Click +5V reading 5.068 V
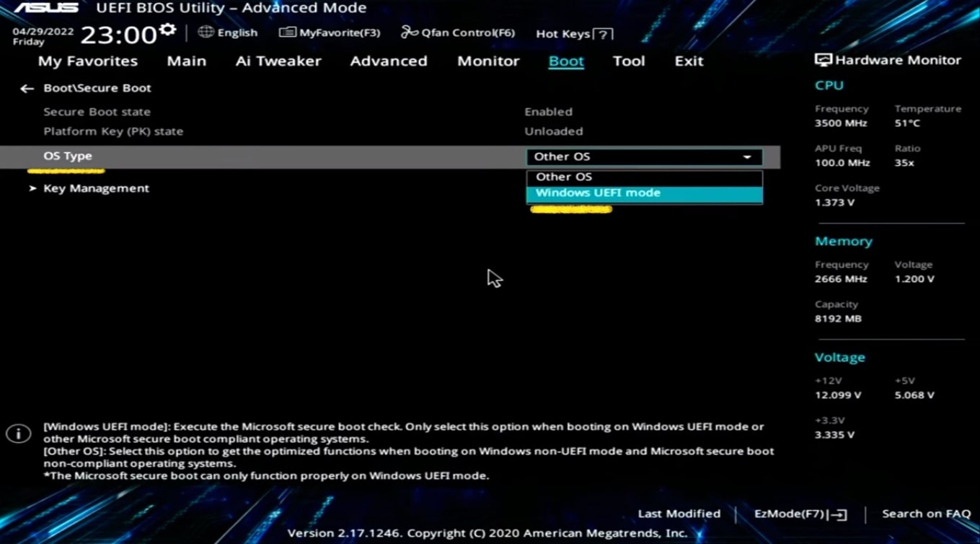980x544 pixels. pyautogui.click(x=914, y=395)
